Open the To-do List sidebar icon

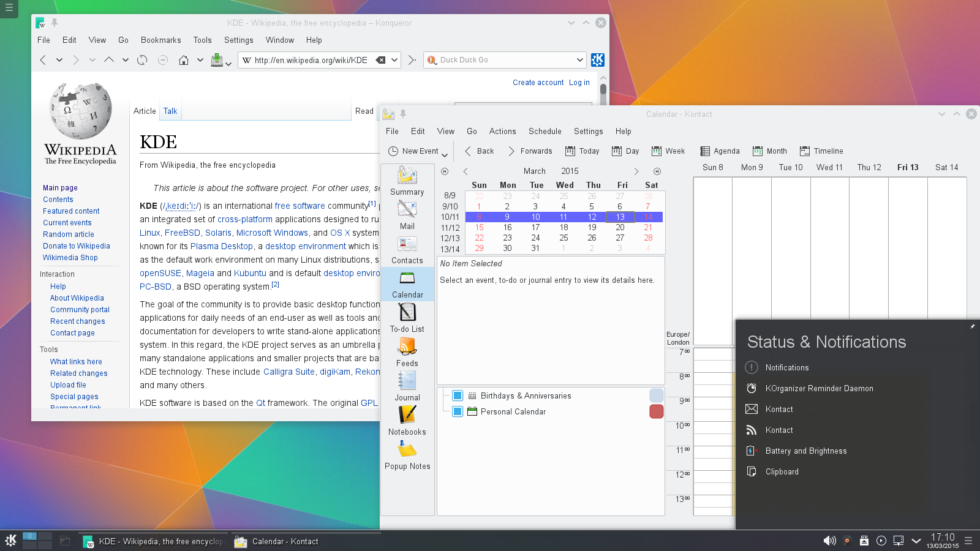407,318
